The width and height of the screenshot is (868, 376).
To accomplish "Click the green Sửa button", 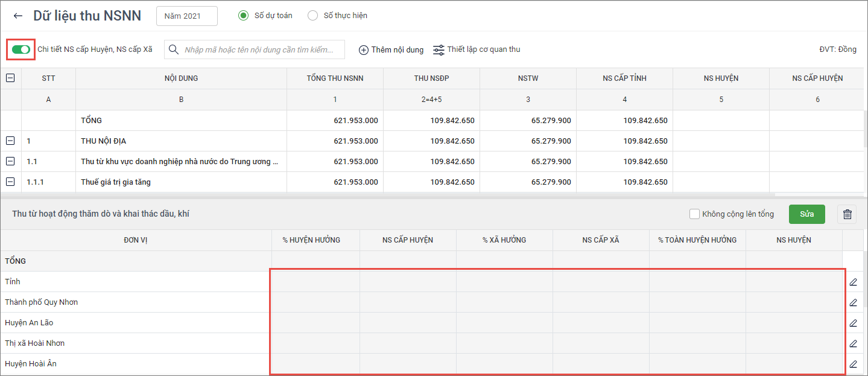I will tap(806, 214).
